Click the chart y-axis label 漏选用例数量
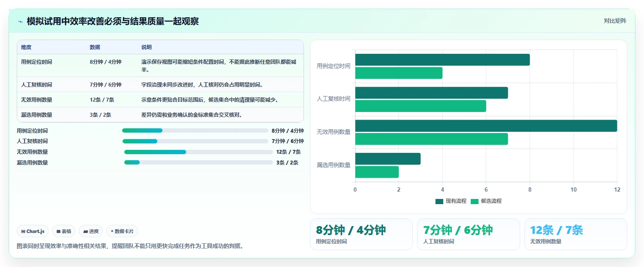This screenshot has height=267, width=644. (334, 165)
